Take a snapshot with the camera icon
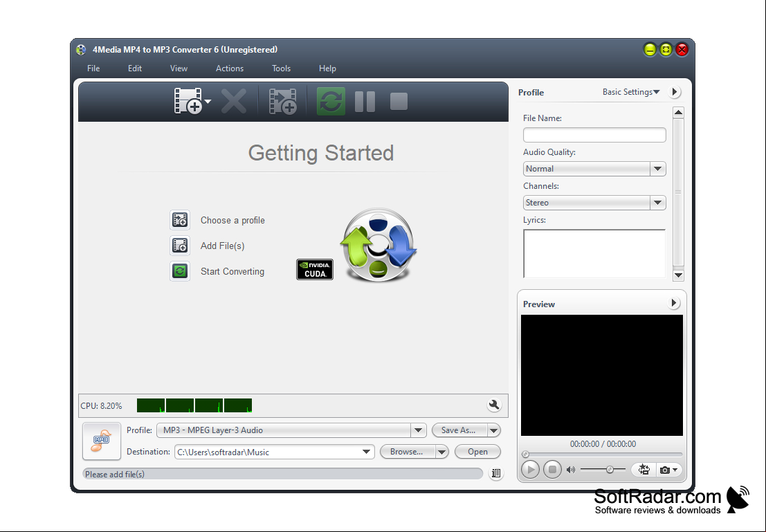The image size is (766, 532). [664, 470]
